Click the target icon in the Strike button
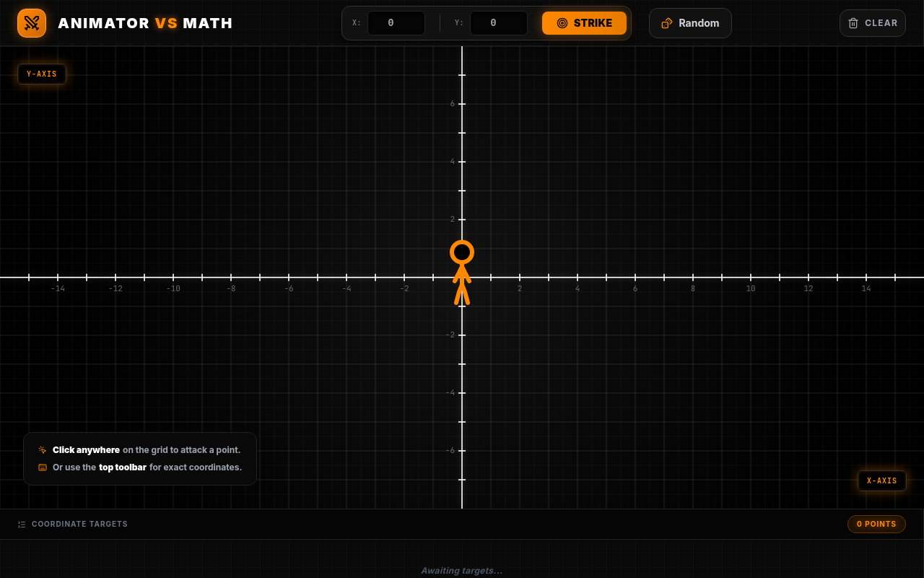This screenshot has height=578, width=924. 562,23
